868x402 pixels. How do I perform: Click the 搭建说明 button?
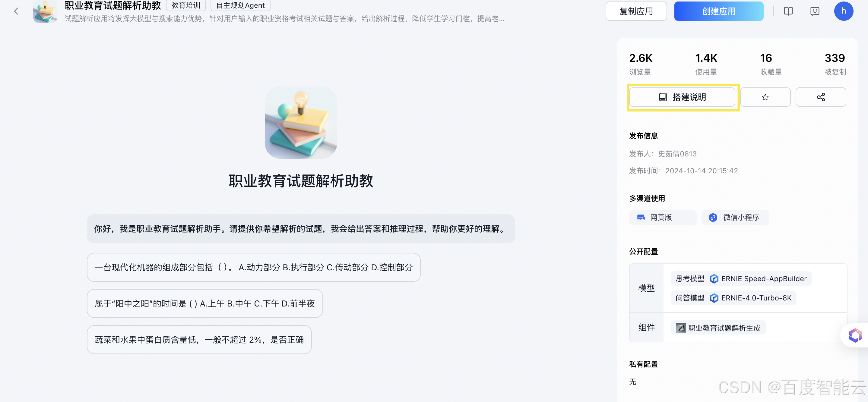(x=682, y=97)
